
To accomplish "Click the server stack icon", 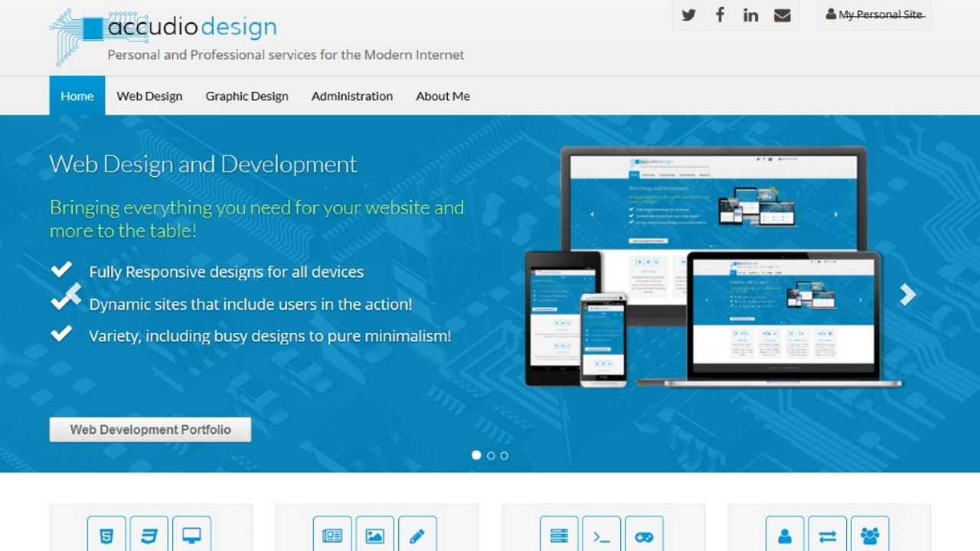I will tap(559, 534).
